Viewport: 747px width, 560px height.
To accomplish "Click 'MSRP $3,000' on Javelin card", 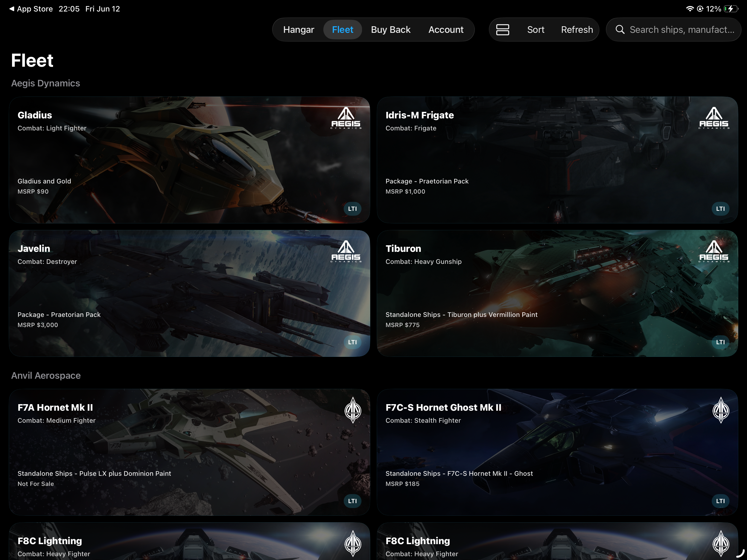I will pyautogui.click(x=38, y=325).
